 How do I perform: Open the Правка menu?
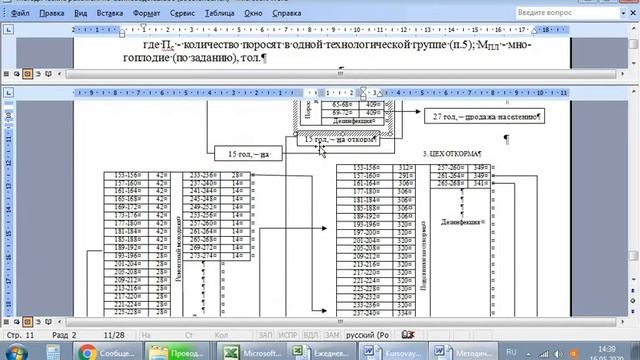point(51,13)
